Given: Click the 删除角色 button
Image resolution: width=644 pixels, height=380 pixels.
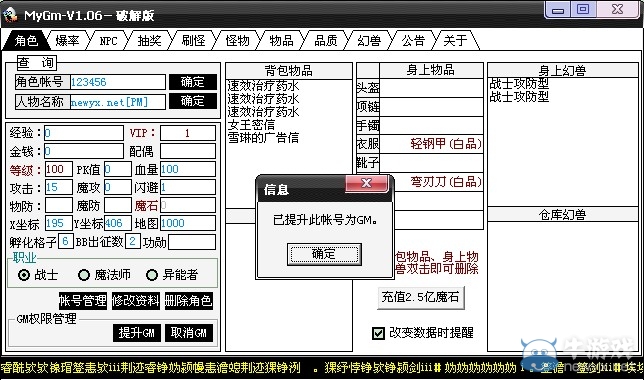Looking at the screenshot, I should [x=189, y=301].
